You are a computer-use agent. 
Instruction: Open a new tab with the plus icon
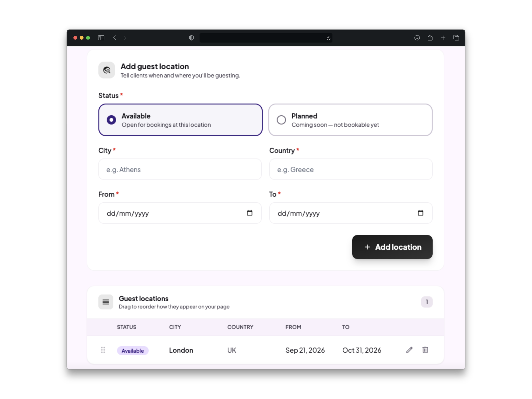(443, 38)
